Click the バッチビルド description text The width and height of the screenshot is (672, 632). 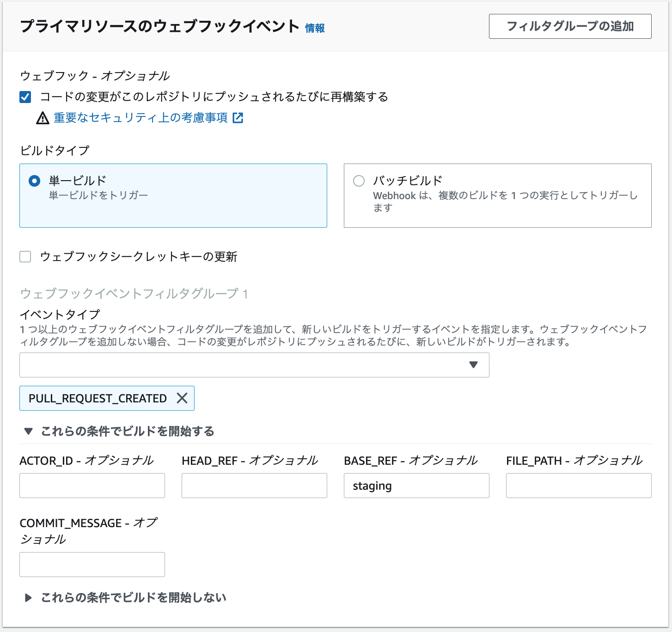tap(505, 201)
